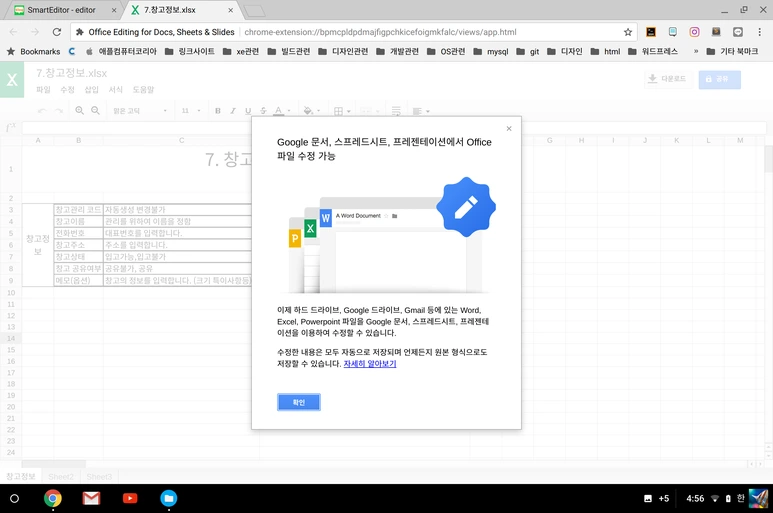Toggle italic formatting
Image resolution: width=773 pixels, height=513 pixels.
pos(233,111)
